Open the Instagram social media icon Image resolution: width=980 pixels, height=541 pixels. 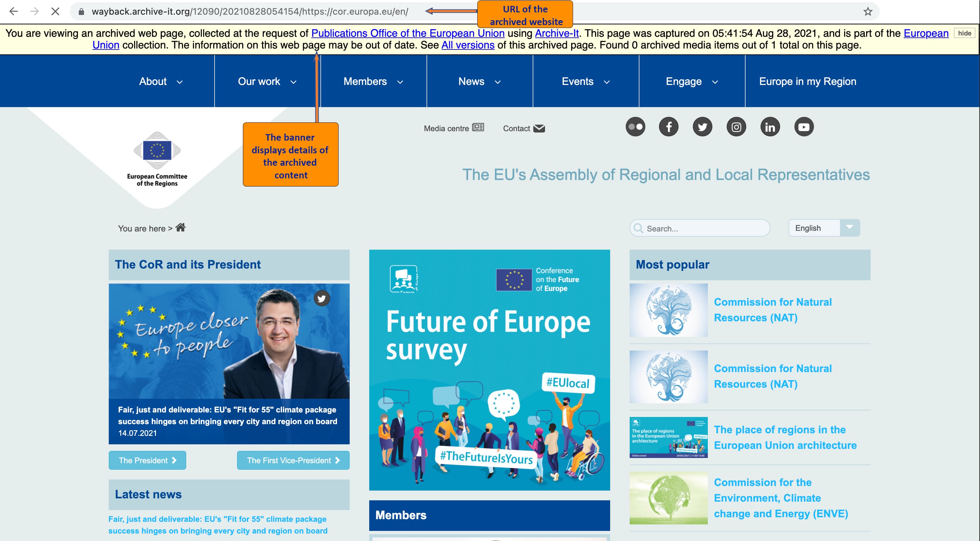736,127
